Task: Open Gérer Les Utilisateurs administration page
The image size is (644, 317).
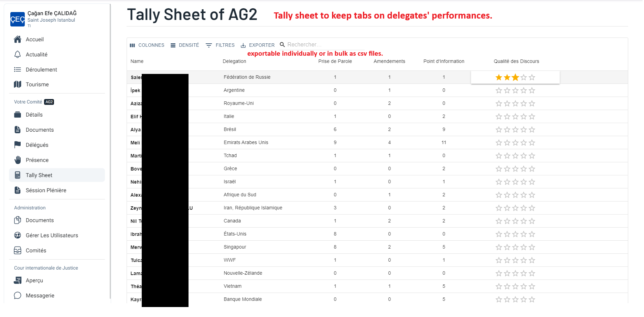Action: click(52, 235)
